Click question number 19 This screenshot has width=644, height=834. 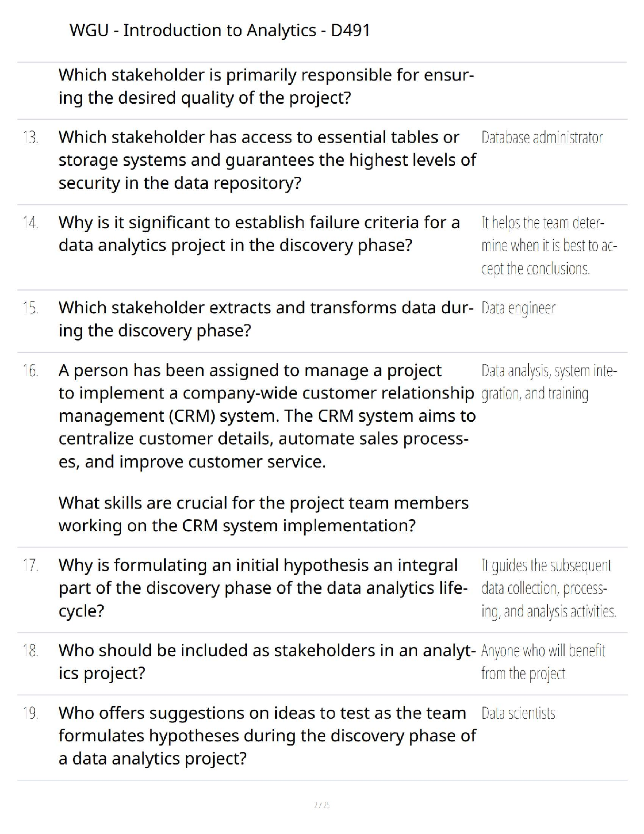(31, 713)
